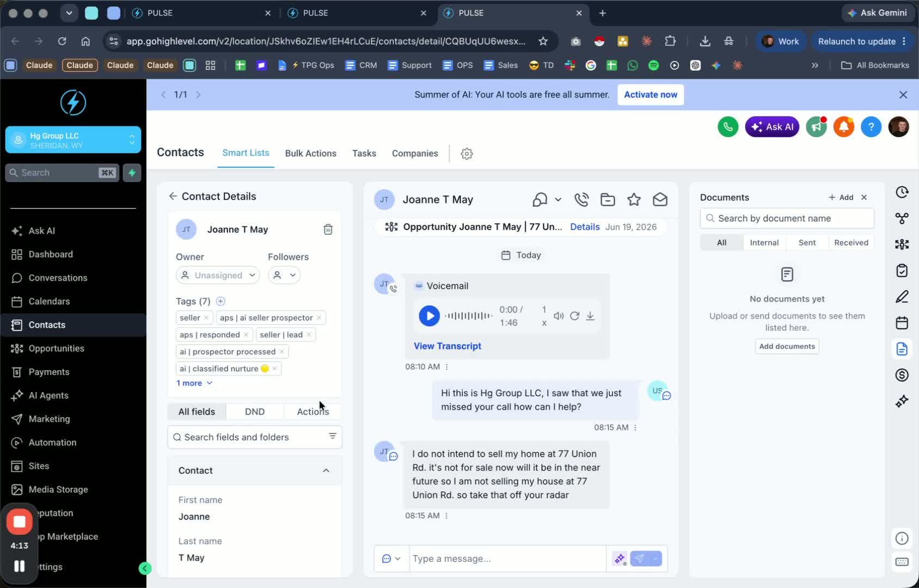Click the Search by document name field

[x=787, y=218]
